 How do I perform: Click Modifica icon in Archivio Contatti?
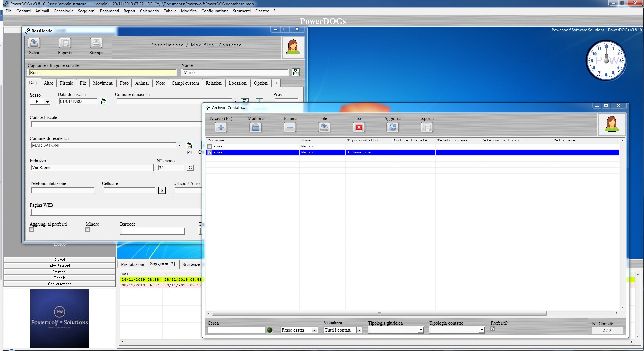pos(256,127)
